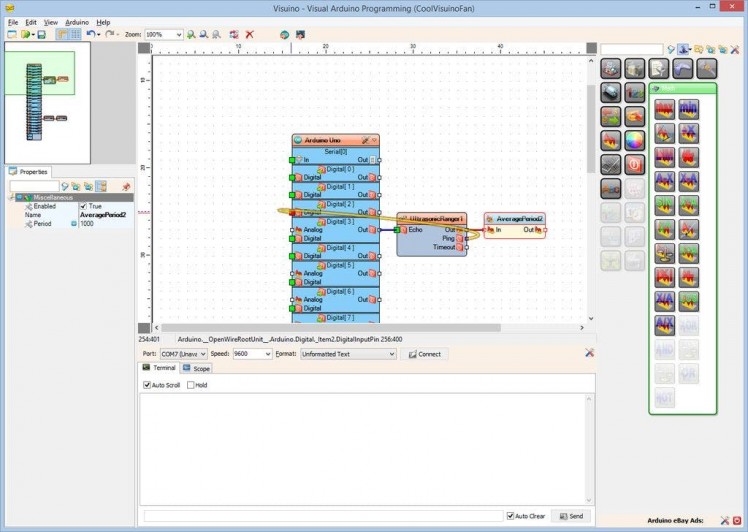Viewport: 748px width, 532px height.
Task: Pin the Properties panel with red pushpin
Action: tap(126, 186)
